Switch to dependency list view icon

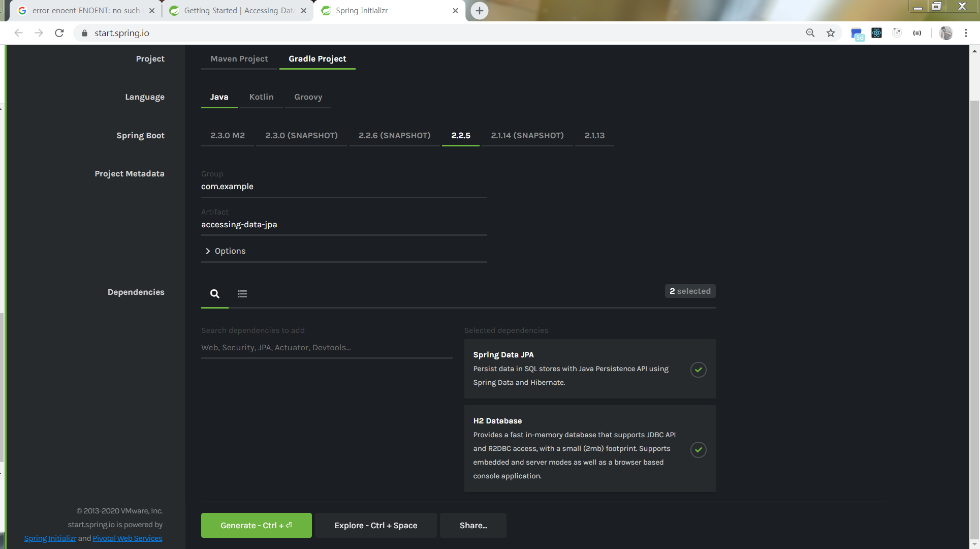point(242,294)
